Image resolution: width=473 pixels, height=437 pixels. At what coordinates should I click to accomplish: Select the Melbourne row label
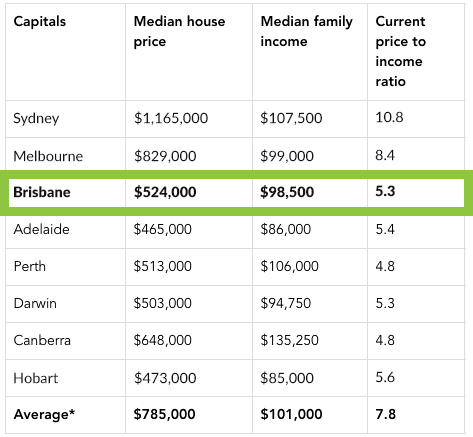point(48,156)
